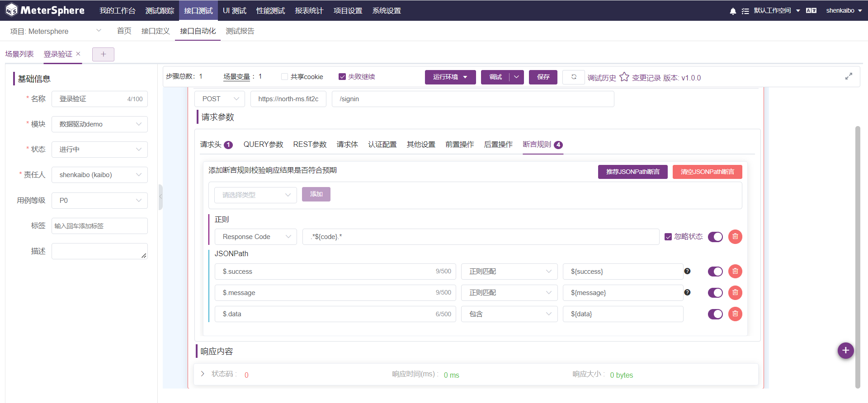Open the project Metersphere selector
The width and height of the screenshot is (868, 403).
click(x=56, y=31)
